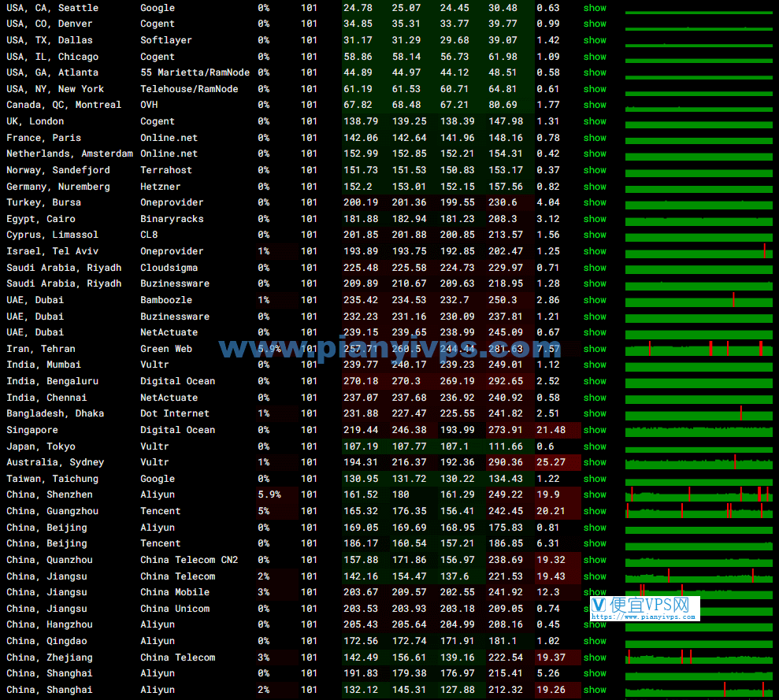Click 'show' for Dubai Bamboozle row
779x700 pixels.
[595, 299]
